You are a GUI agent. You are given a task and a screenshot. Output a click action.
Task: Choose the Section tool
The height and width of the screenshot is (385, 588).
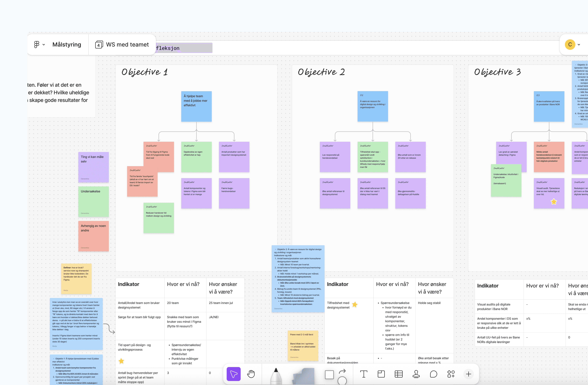point(381,374)
